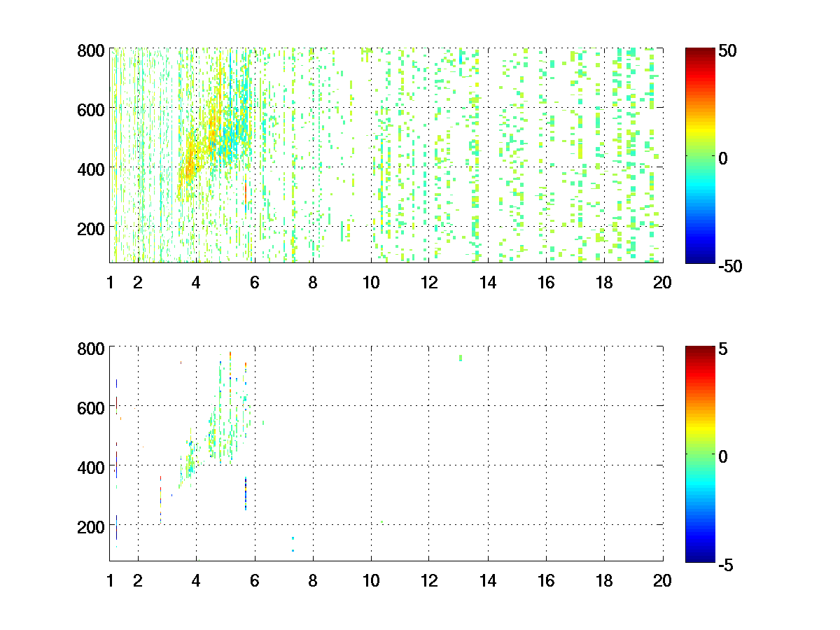Click the '16' x-axis tick of bottom plot
Viewport: 840px width, 630px height.
tap(546, 580)
